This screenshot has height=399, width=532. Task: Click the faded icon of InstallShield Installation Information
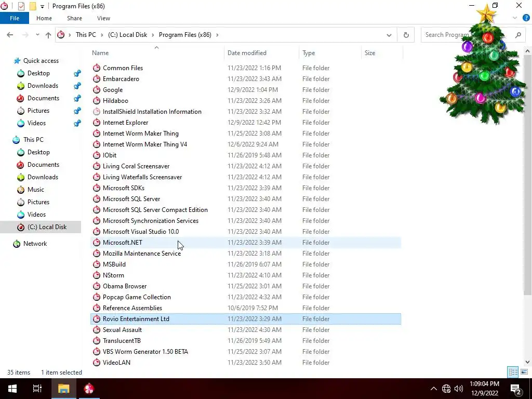(x=97, y=111)
